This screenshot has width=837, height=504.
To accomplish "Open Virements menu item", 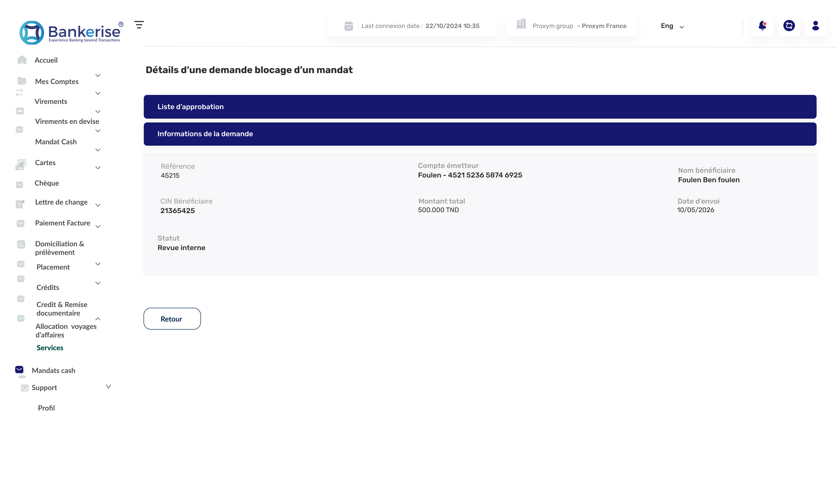I will pos(51,102).
